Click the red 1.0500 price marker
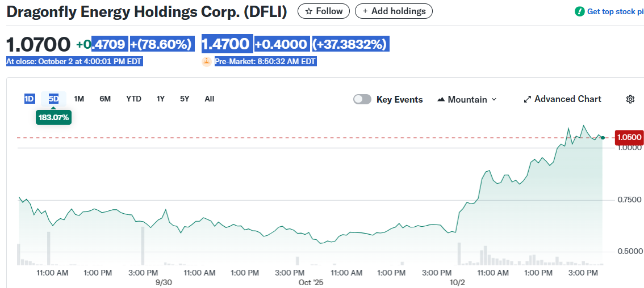This screenshot has height=288, width=644. pos(629,137)
